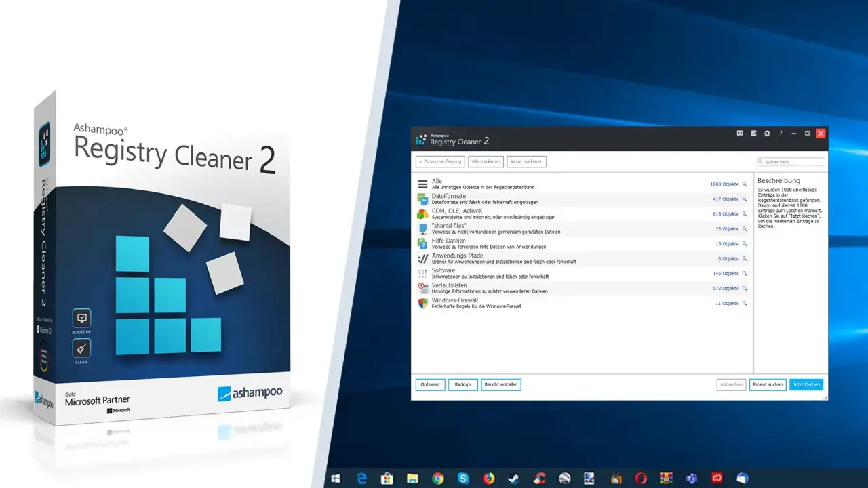Select the Verlaufslisten category title

pos(450,285)
